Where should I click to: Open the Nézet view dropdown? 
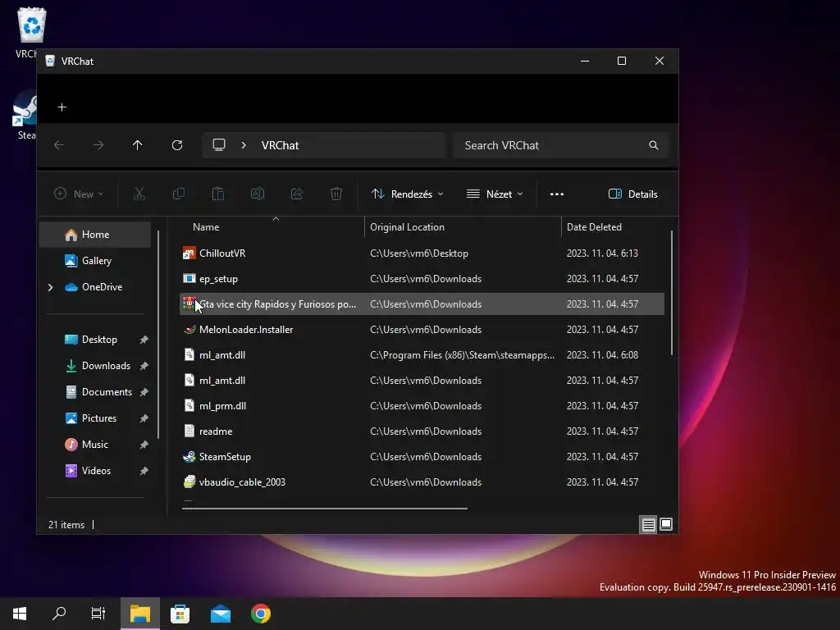click(x=495, y=194)
